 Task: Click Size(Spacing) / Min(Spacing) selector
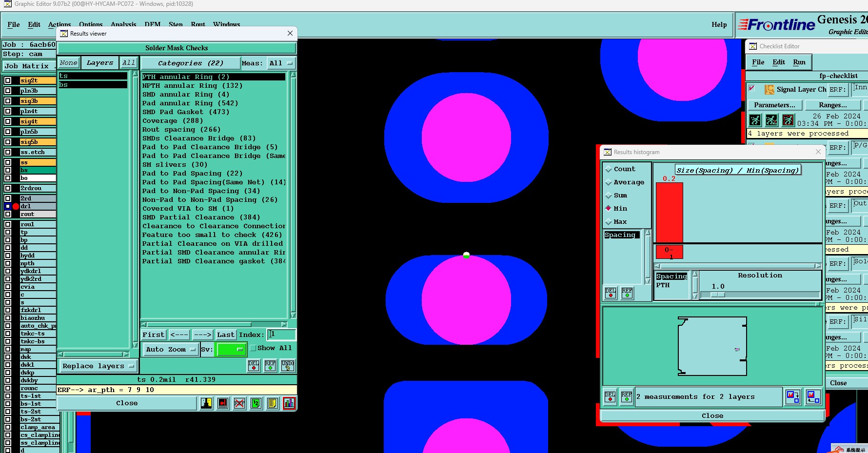click(x=738, y=170)
